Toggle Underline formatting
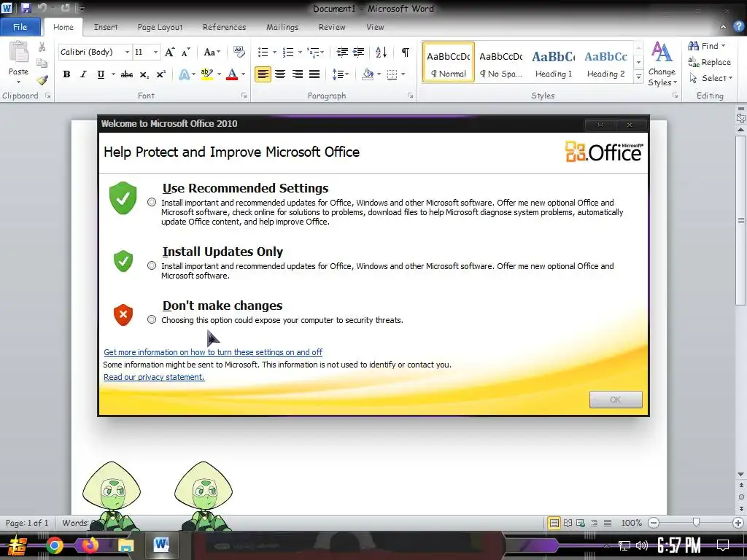This screenshot has height=560, width=747. tap(101, 74)
